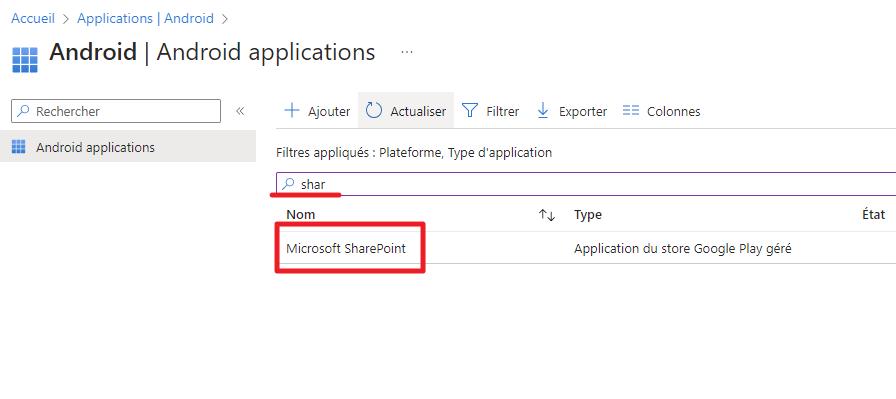Open the Microsoft SharePoint app entry

346,249
